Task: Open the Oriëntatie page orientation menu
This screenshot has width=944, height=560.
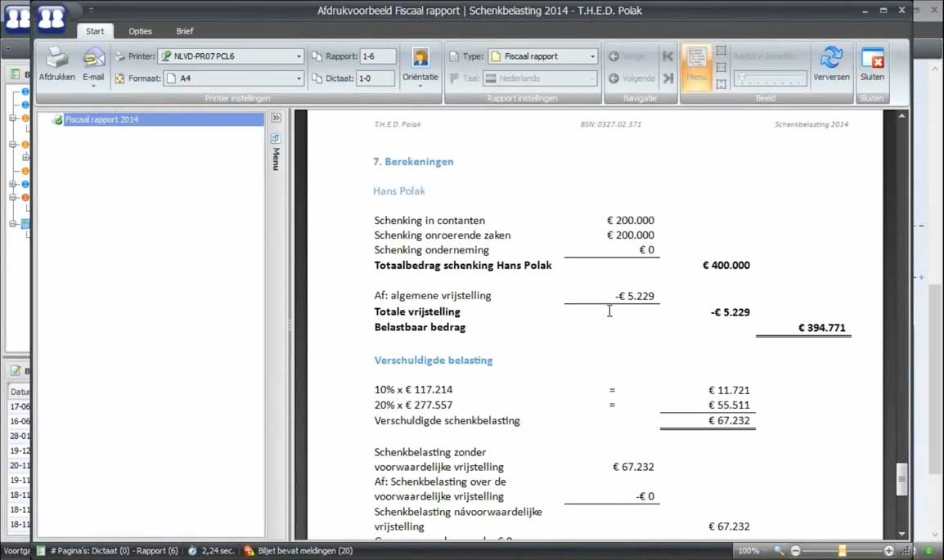Action: (420, 64)
